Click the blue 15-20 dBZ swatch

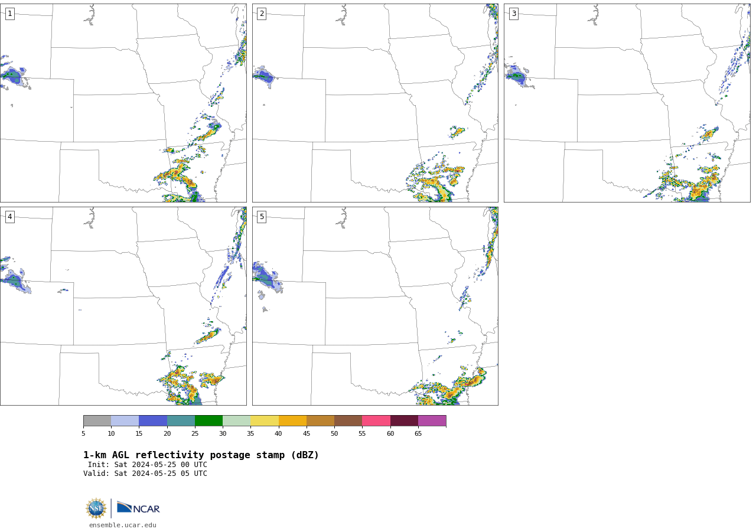153,421
